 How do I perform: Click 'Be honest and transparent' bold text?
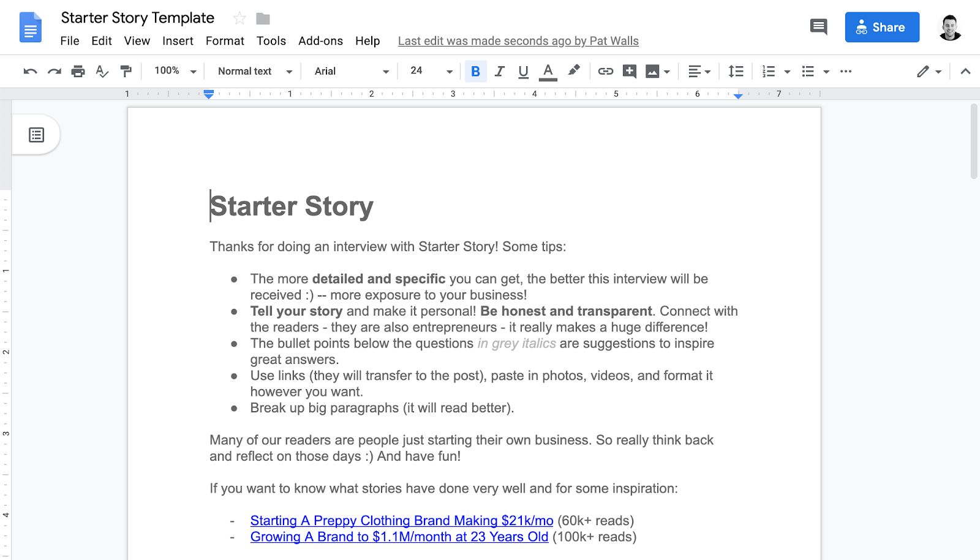[x=566, y=311]
